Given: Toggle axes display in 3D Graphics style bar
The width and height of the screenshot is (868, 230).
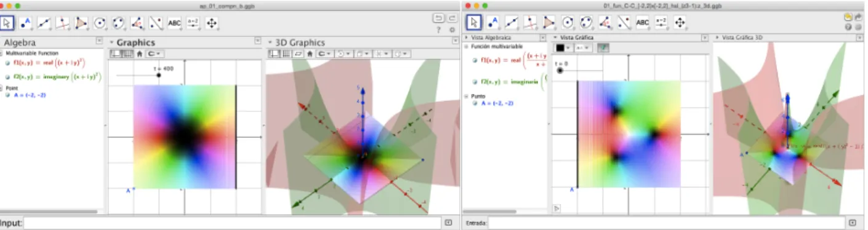Looking at the screenshot, I should [x=275, y=54].
